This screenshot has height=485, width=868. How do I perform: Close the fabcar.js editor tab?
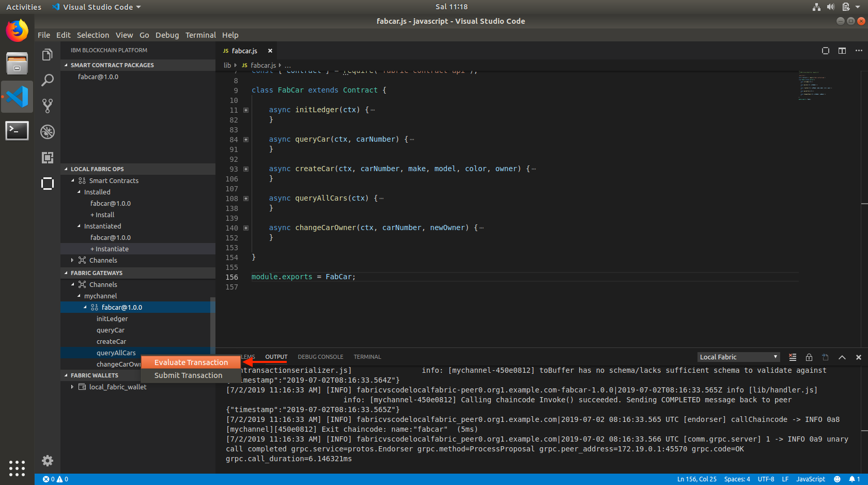coord(270,51)
